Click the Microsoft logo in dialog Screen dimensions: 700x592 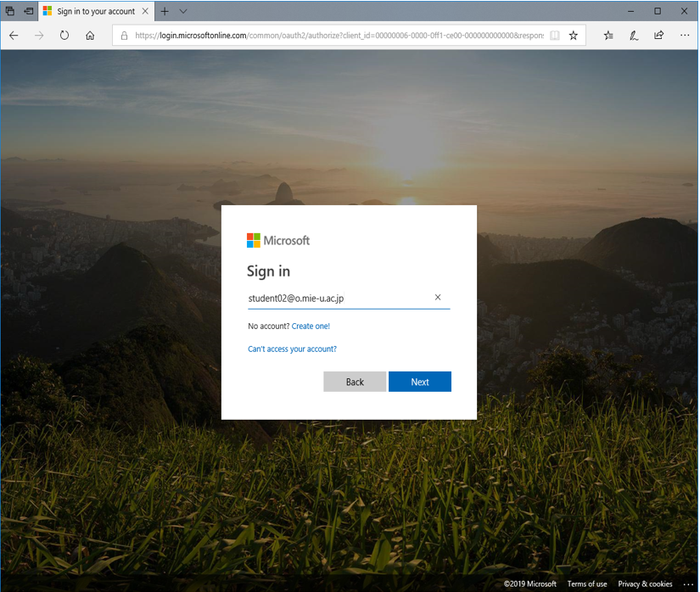[x=278, y=241]
